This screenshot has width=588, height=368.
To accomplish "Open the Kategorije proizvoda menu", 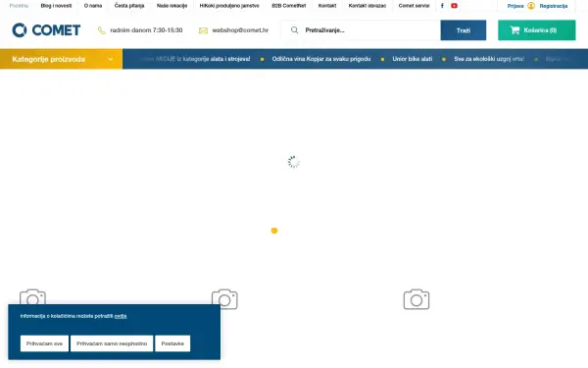I will click(x=61, y=59).
